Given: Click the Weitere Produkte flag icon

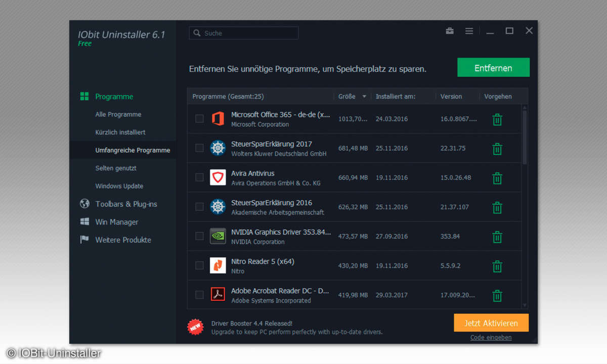Looking at the screenshot, I should point(84,240).
